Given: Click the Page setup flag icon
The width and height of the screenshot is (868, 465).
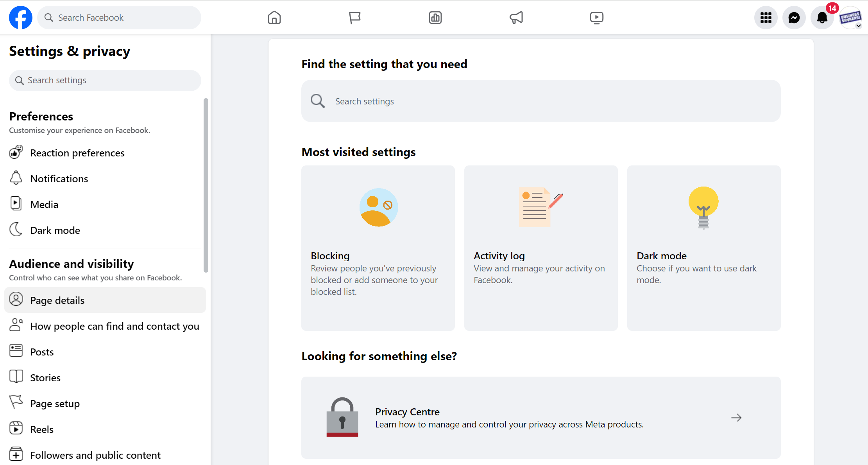Looking at the screenshot, I should [16, 402].
